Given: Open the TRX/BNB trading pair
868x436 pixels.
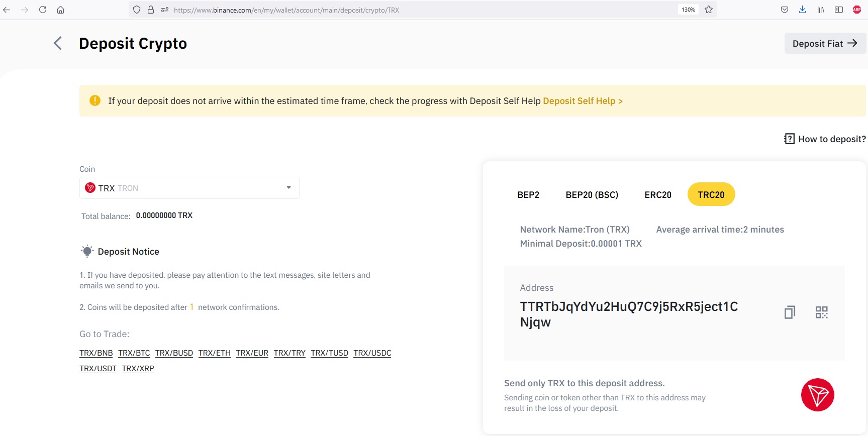Looking at the screenshot, I should (x=96, y=353).
